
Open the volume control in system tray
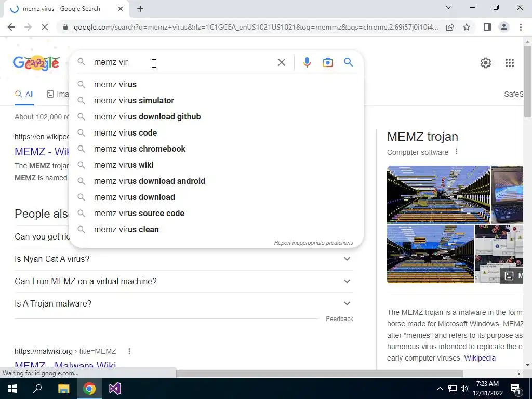464,389
